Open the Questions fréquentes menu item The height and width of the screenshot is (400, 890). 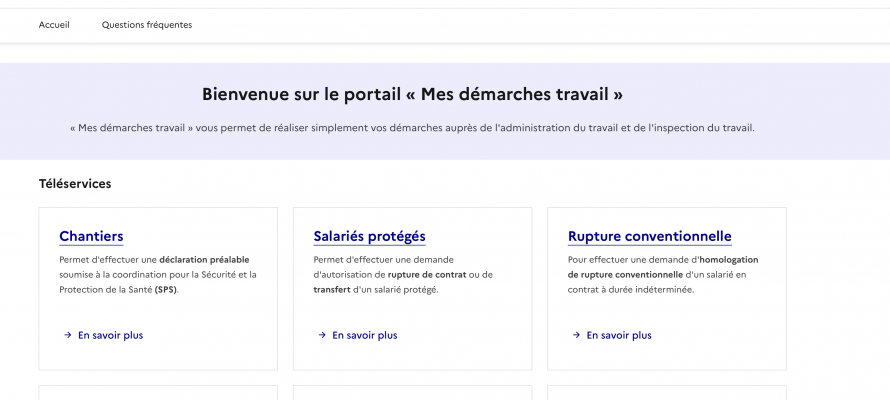tap(146, 25)
